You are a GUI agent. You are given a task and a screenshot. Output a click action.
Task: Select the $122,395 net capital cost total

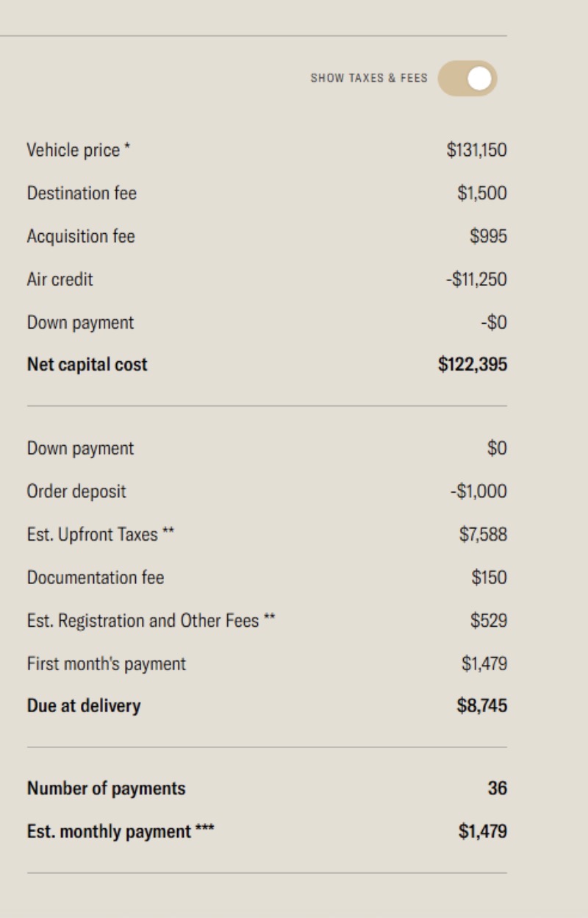473,365
